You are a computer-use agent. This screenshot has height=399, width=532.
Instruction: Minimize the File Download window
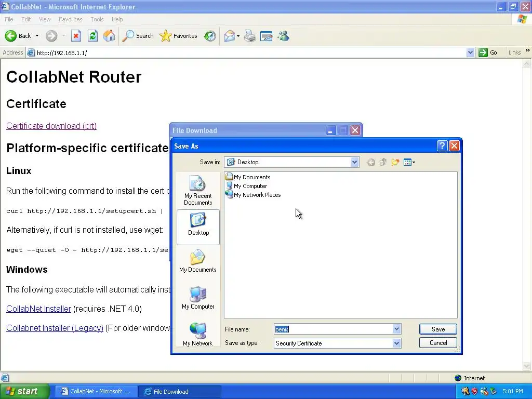click(x=331, y=130)
